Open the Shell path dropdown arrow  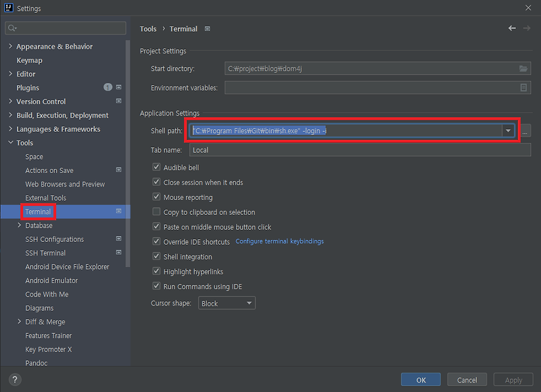(x=508, y=130)
